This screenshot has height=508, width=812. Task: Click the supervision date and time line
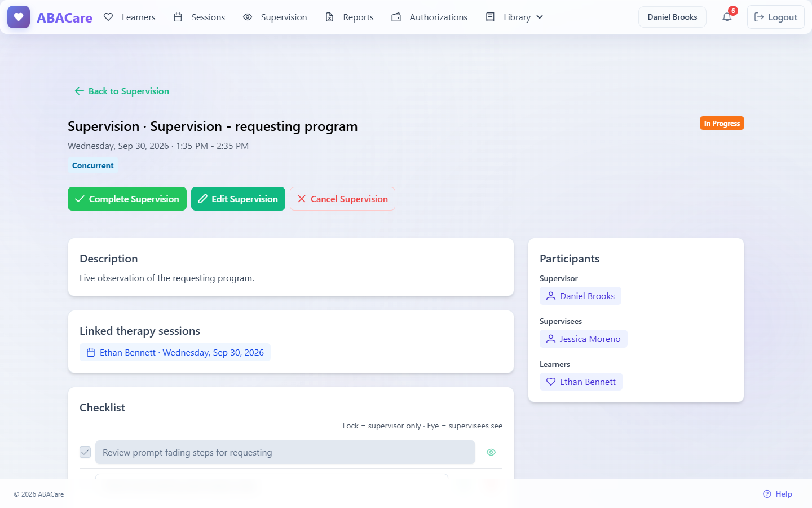coord(158,146)
